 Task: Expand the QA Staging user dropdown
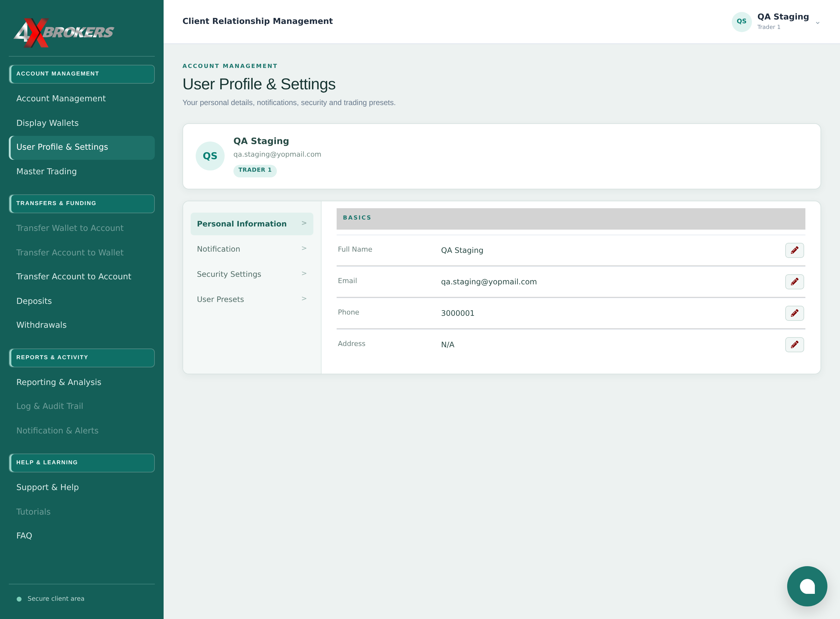[818, 23]
